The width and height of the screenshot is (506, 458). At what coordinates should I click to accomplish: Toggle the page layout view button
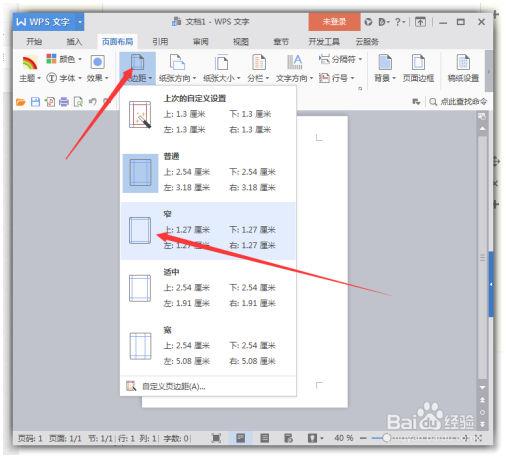click(240, 438)
